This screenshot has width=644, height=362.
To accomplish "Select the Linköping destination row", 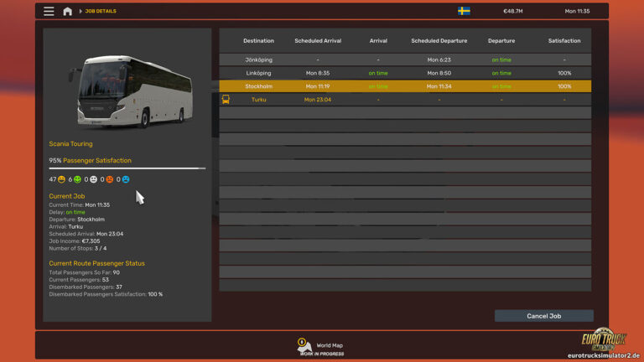I will coord(405,73).
